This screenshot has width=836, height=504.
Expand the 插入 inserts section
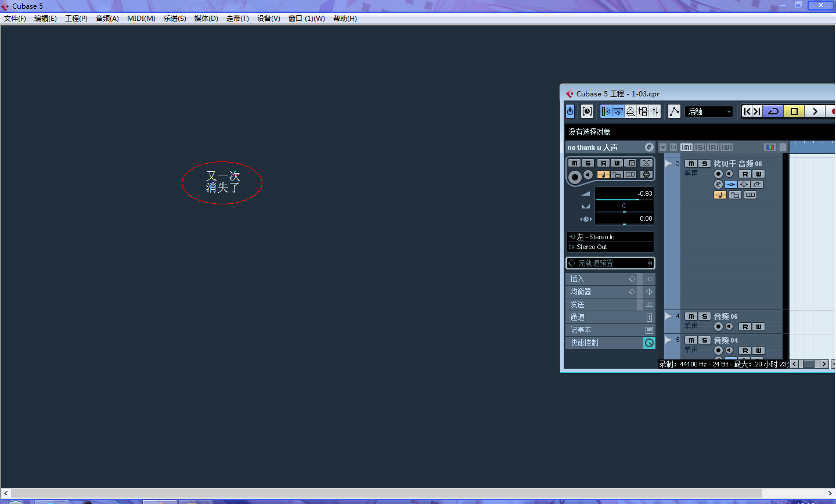point(601,279)
